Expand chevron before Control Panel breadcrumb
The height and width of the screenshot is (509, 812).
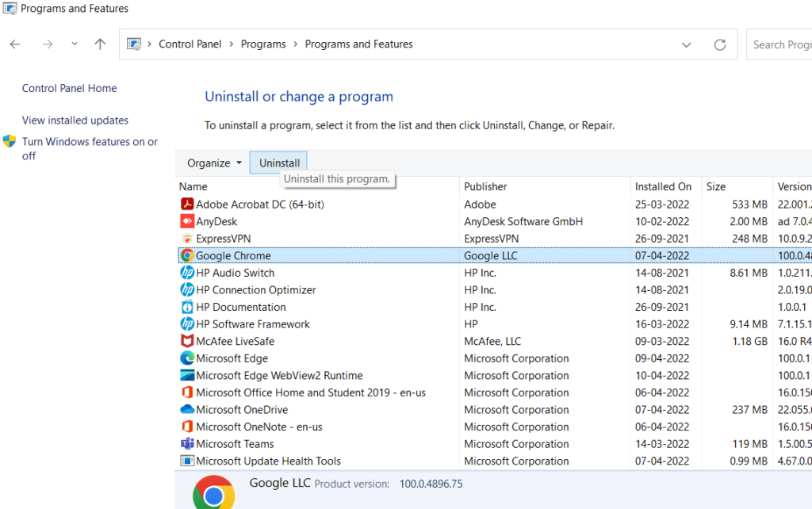(149, 44)
